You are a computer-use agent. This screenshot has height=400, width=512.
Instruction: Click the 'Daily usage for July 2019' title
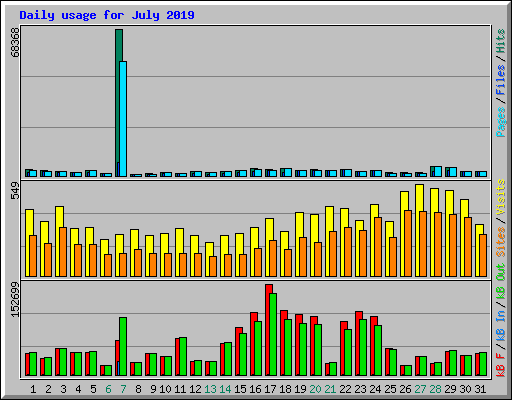pyautogui.click(x=107, y=15)
